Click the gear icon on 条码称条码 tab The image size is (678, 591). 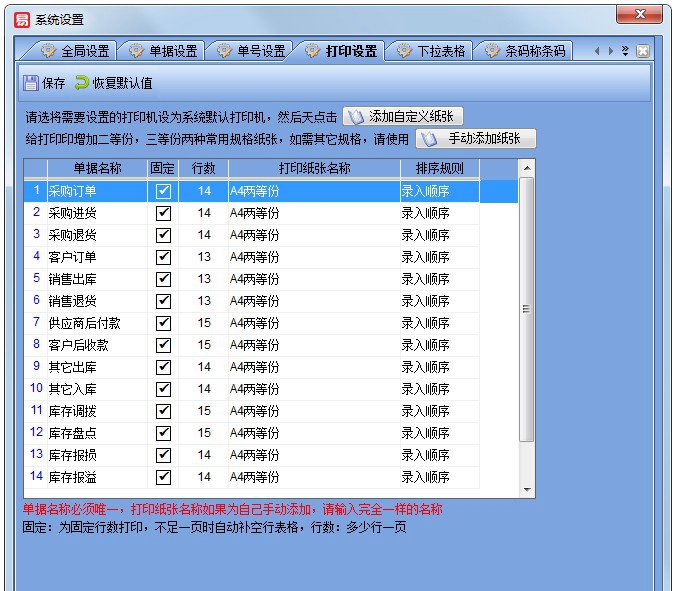493,51
